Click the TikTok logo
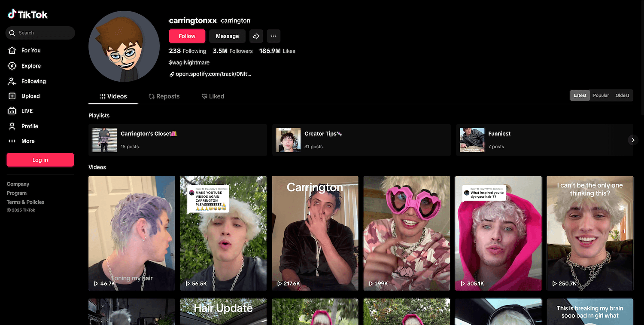This screenshot has height=325, width=644. click(28, 14)
